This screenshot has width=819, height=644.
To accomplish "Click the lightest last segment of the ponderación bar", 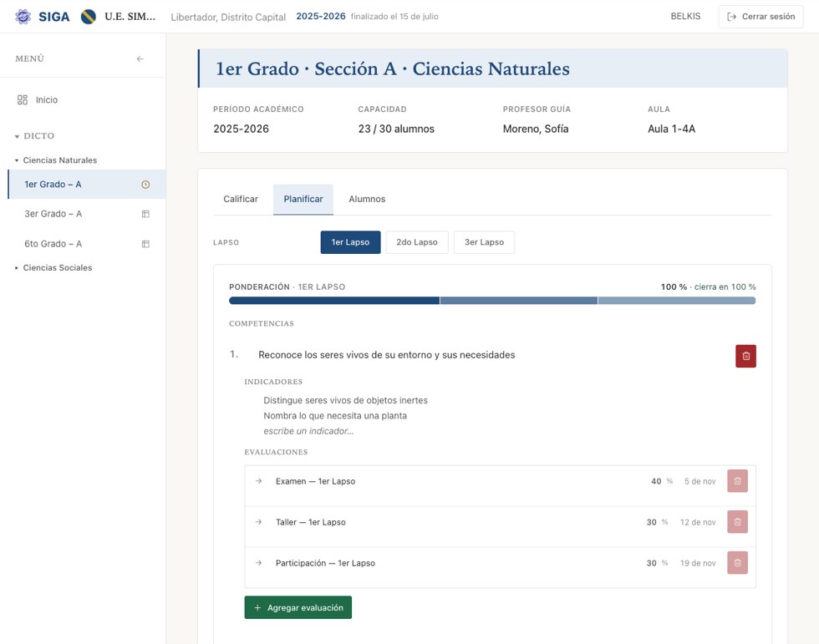I will 677,301.
